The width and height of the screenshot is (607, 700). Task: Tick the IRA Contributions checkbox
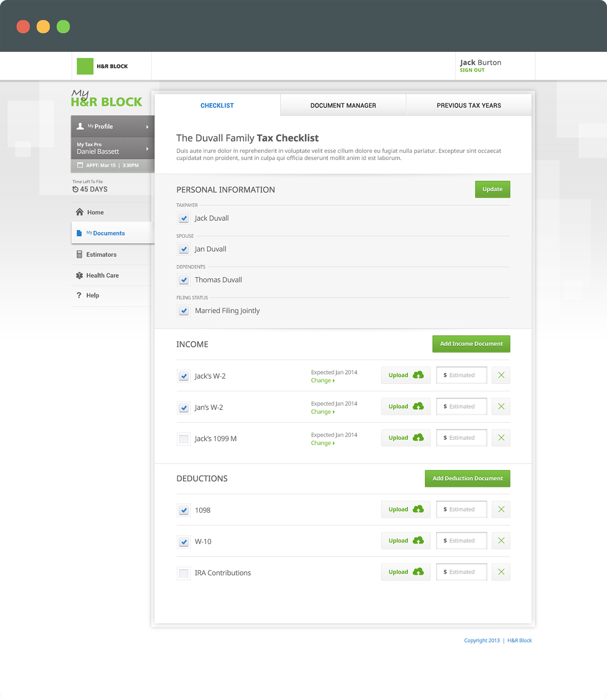(x=184, y=573)
